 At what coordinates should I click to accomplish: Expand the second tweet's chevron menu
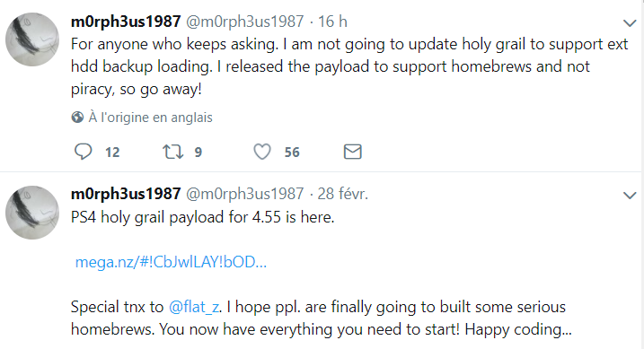pyautogui.click(x=630, y=196)
